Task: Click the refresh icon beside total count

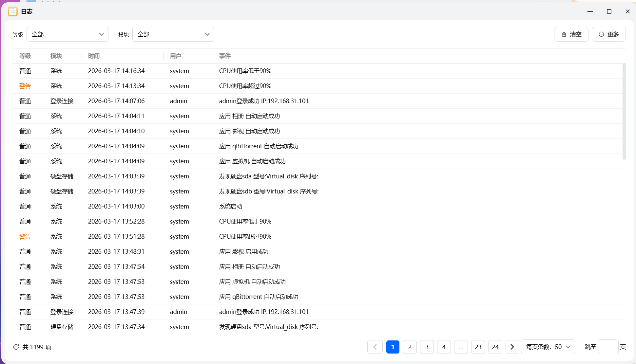Action: [x=16, y=347]
